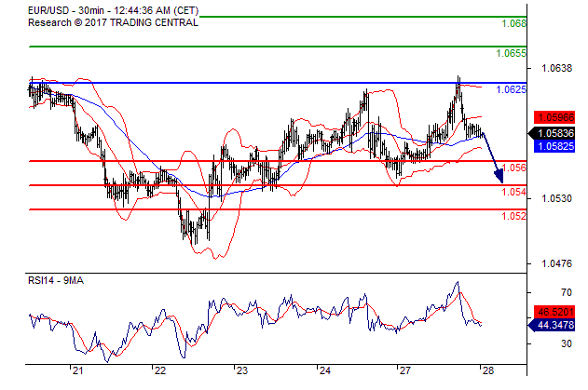The height and width of the screenshot is (390, 588).
Task: Click the blue 1.0625 pivot label
Action: pos(512,89)
